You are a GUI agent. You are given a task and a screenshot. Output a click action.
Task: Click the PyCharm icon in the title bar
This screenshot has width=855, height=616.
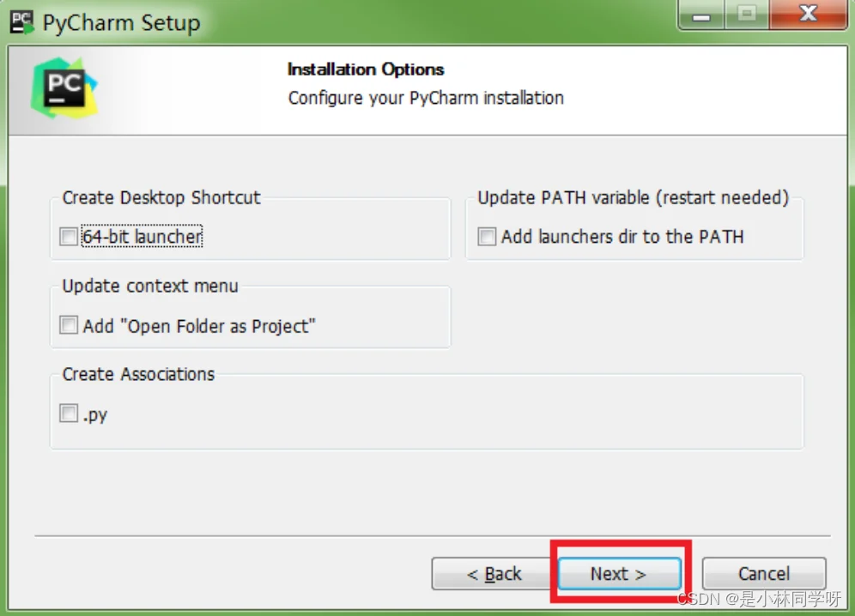(21, 23)
